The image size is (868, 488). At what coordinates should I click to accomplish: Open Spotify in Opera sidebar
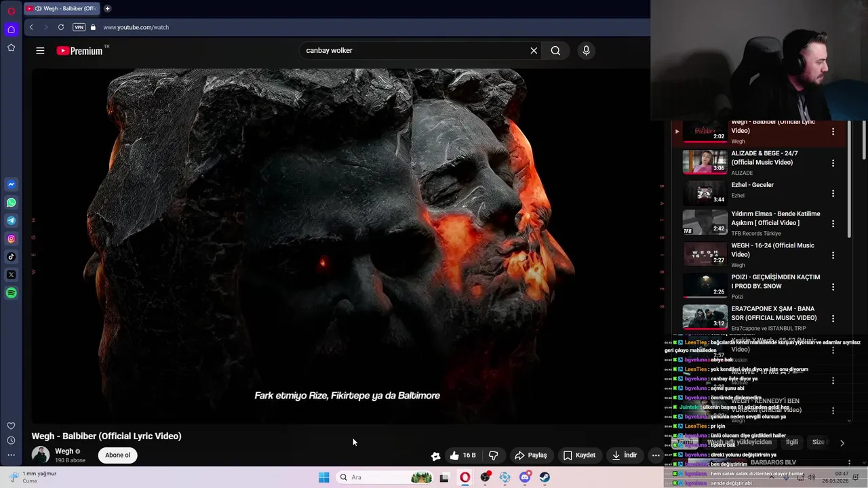click(11, 293)
